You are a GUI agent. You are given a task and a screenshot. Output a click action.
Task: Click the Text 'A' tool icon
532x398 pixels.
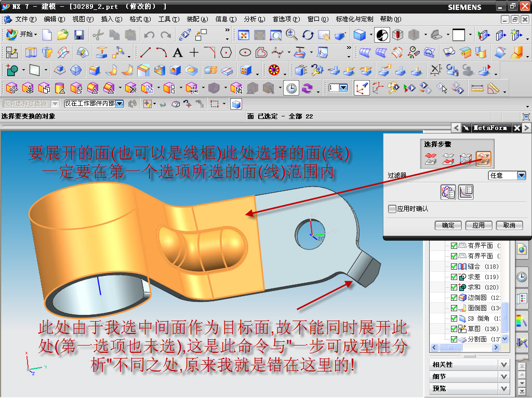tap(178, 52)
